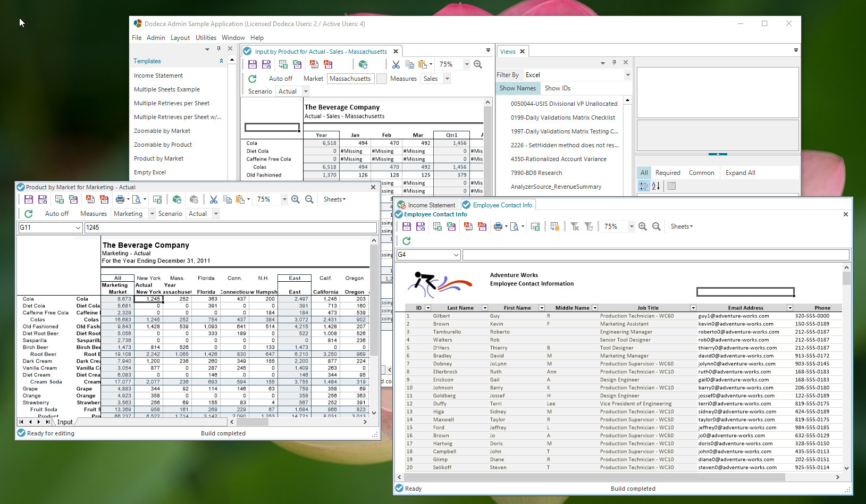Click Print Preview icon in Product by Market window
866x504 pixels.
pyautogui.click(x=137, y=199)
